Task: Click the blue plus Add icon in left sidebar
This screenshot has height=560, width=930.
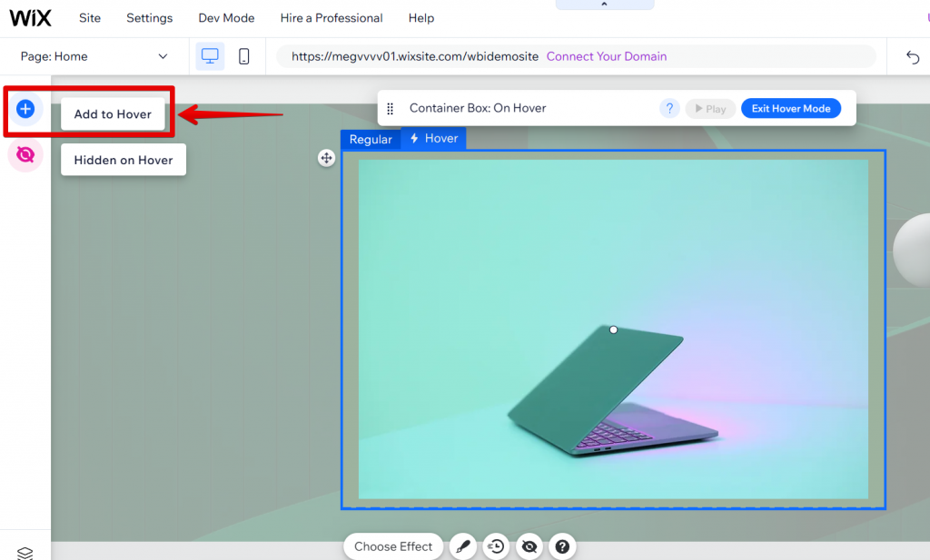Action: (x=25, y=109)
